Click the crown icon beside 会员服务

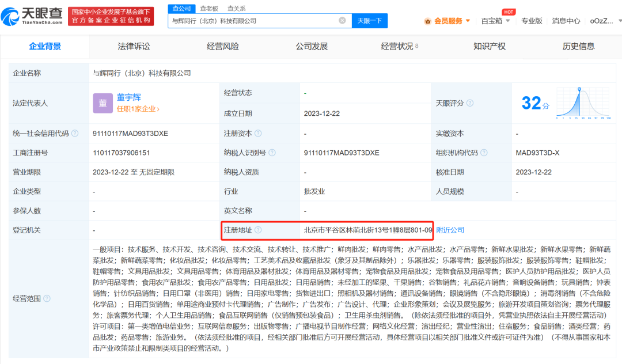click(x=428, y=21)
